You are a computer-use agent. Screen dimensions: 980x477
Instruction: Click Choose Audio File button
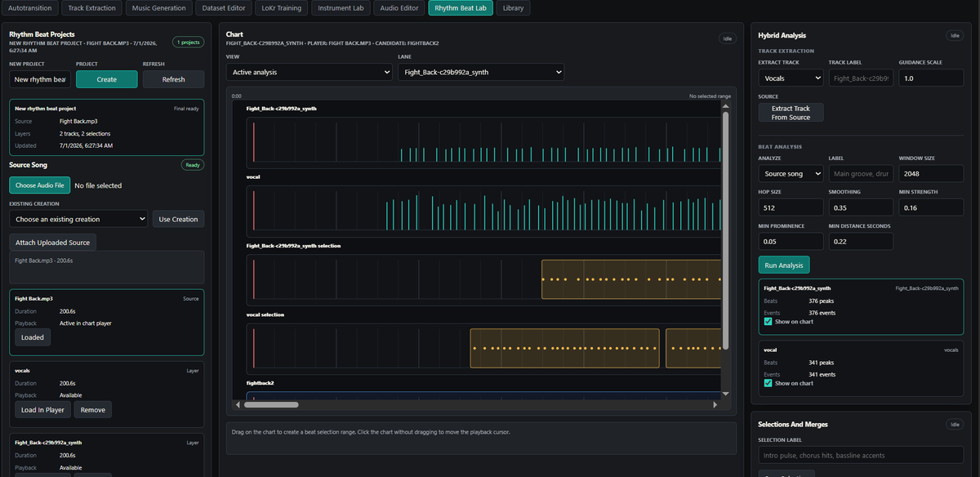coord(40,185)
